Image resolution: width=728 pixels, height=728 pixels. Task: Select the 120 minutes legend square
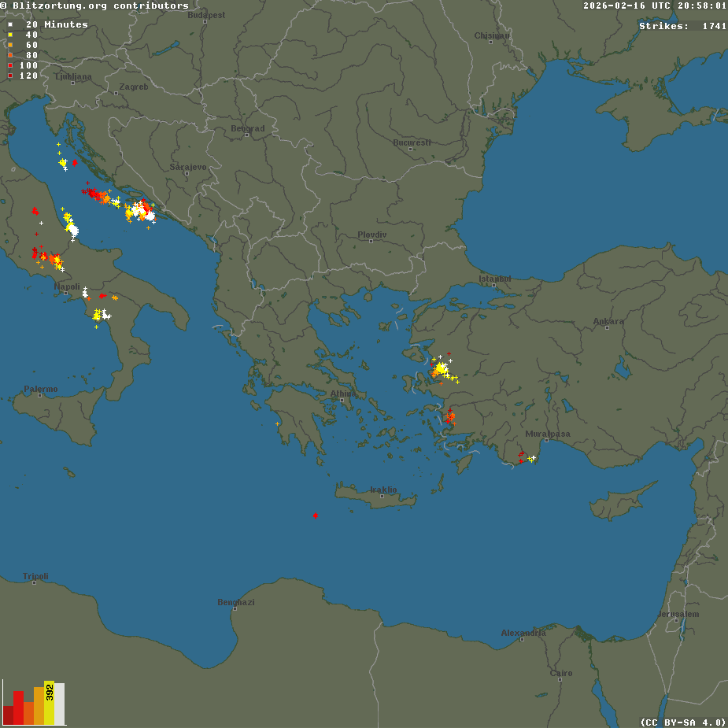(10, 76)
